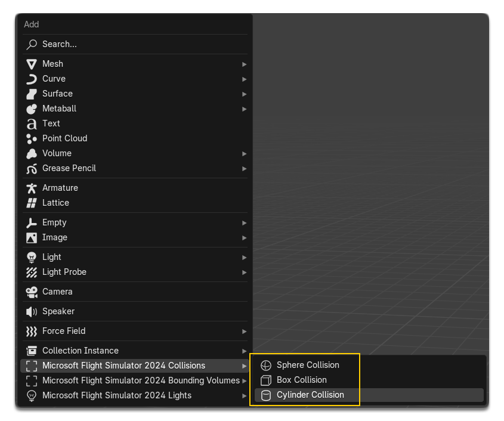Expand the Volume submenu arrow
Image resolution: width=504 pixels, height=421 pixels.
(244, 153)
